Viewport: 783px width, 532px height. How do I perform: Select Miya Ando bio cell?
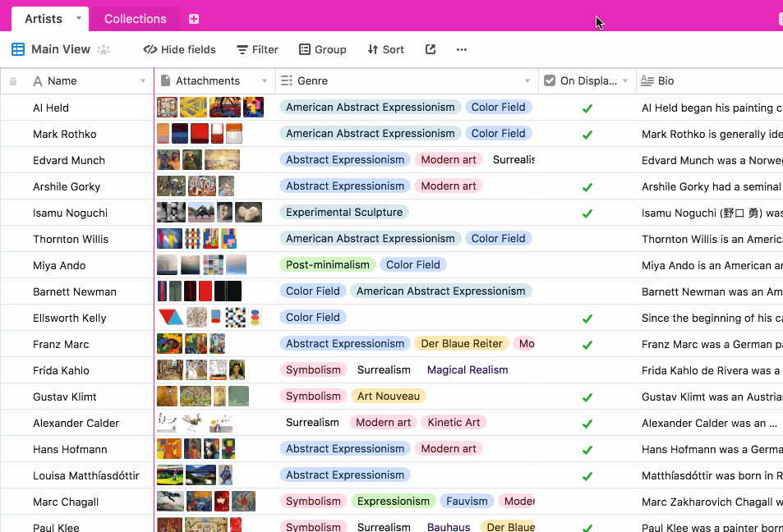710,265
